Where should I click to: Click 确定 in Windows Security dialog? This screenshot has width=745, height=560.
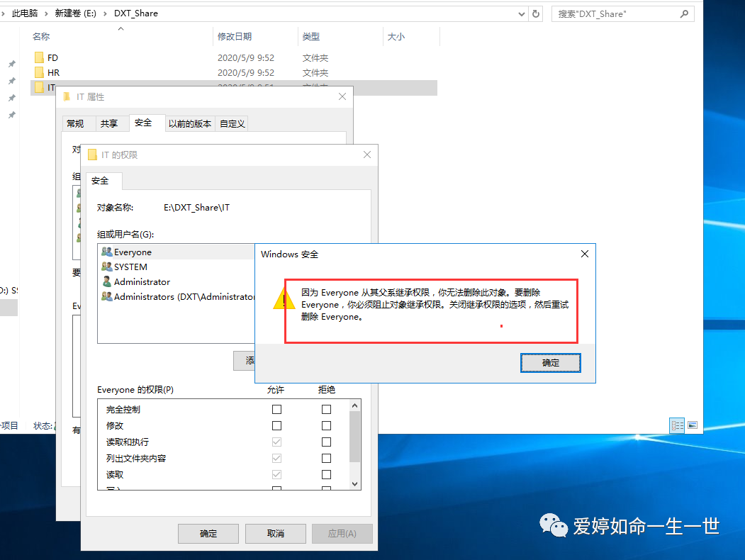(x=550, y=363)
